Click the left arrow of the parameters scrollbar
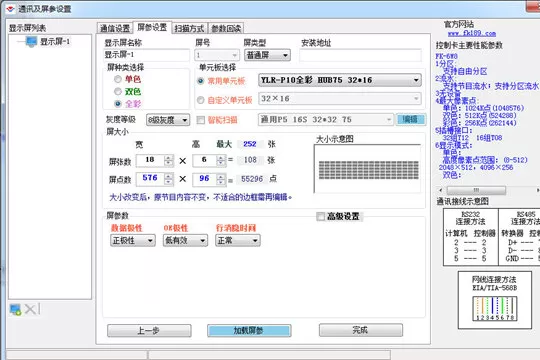Viewport: 540px width, 360px height. tap(440, 190)
